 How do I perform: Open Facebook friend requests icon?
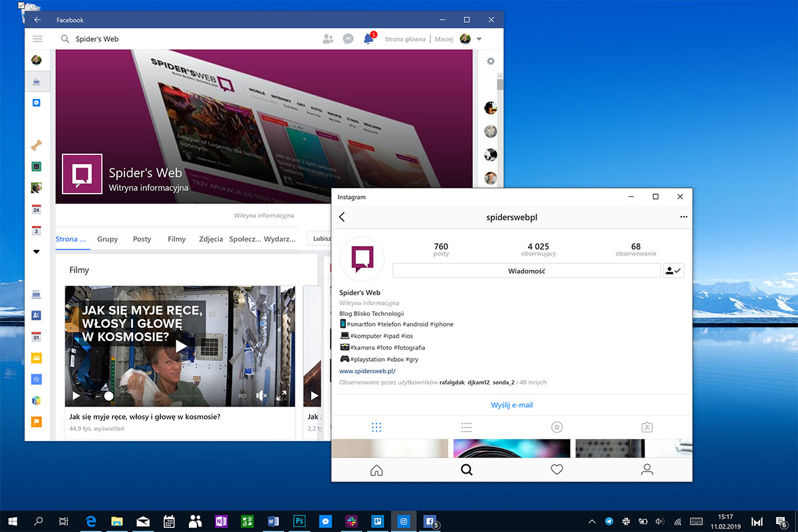pyautogui.click(x=328, y=39)
